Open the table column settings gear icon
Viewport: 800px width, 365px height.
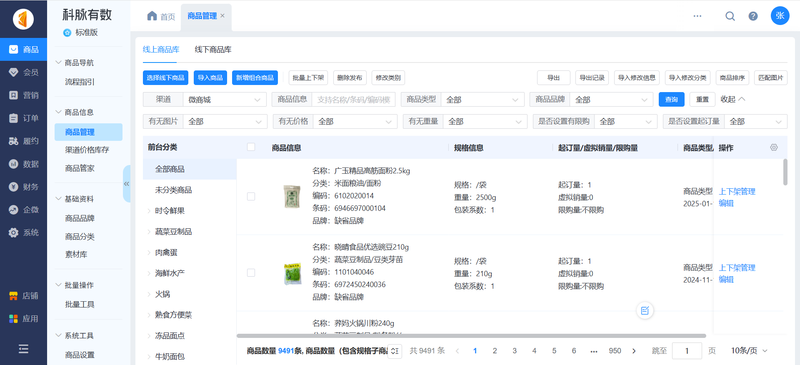pos(774,148)
